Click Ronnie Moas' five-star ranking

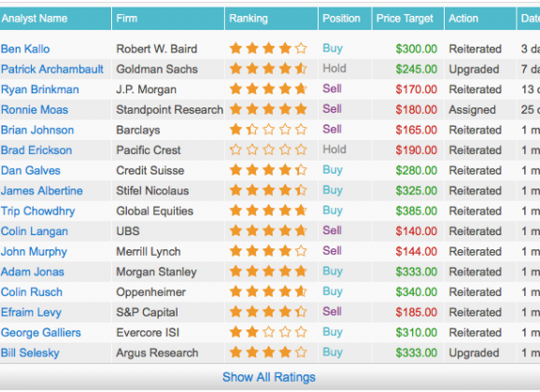pos(268,109)
